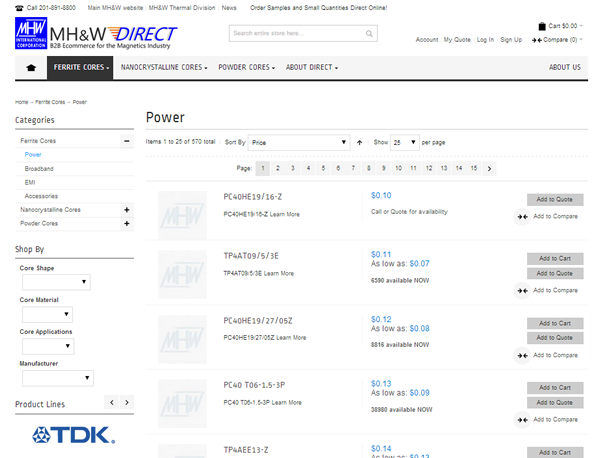Select EMI category in sidebar
The height and width of the screenshot is (458, 600).
point(30,183)
